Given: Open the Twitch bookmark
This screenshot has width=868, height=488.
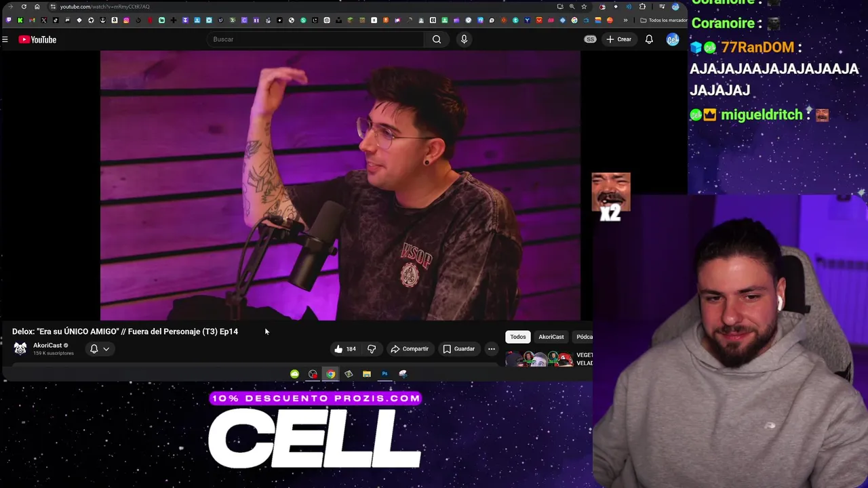Looking at the screenshot, I should 9,20.
